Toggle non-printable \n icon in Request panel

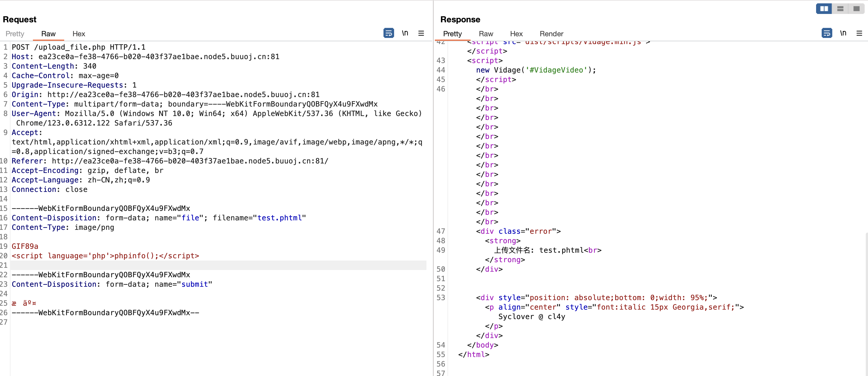405,33
